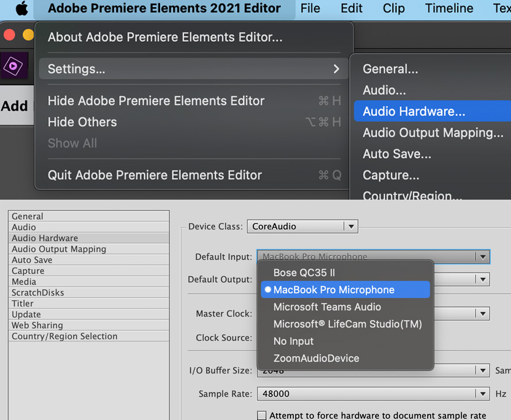Click the Premiere Elements app logo icon
This screenshot has width=511, height=420.
tap(13, 66)
